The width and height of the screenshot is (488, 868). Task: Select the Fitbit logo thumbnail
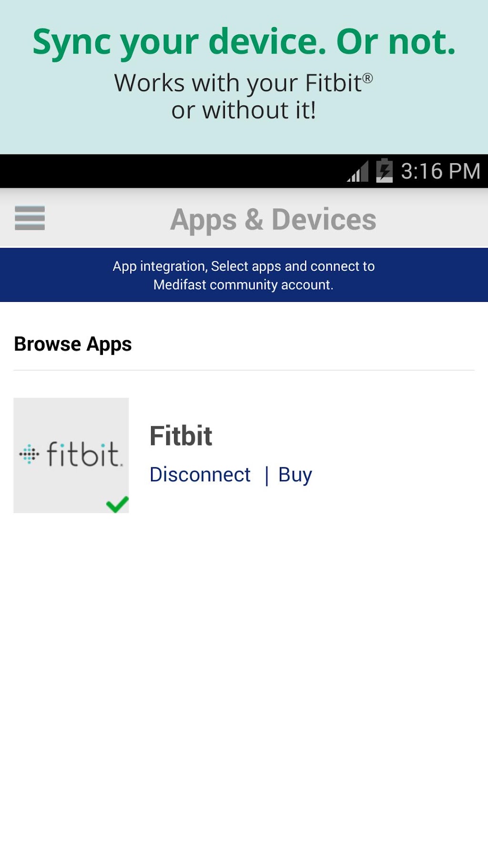[71, 455]
